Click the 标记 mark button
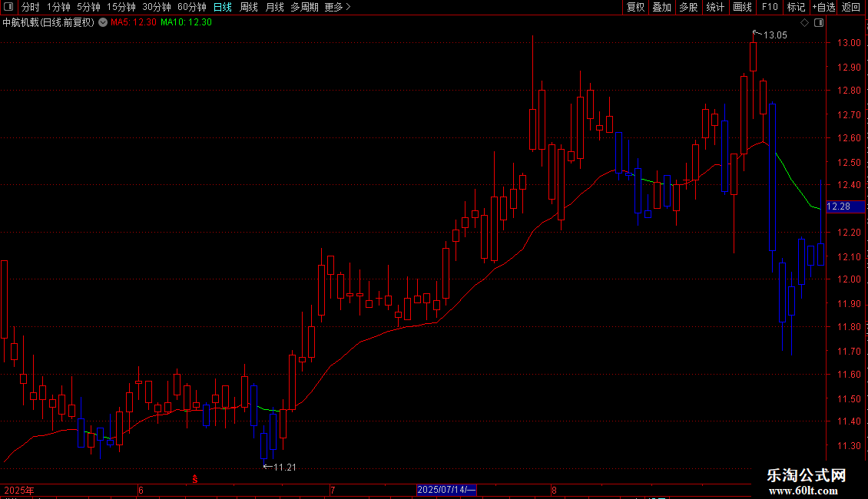 click(x=796, y=7)
